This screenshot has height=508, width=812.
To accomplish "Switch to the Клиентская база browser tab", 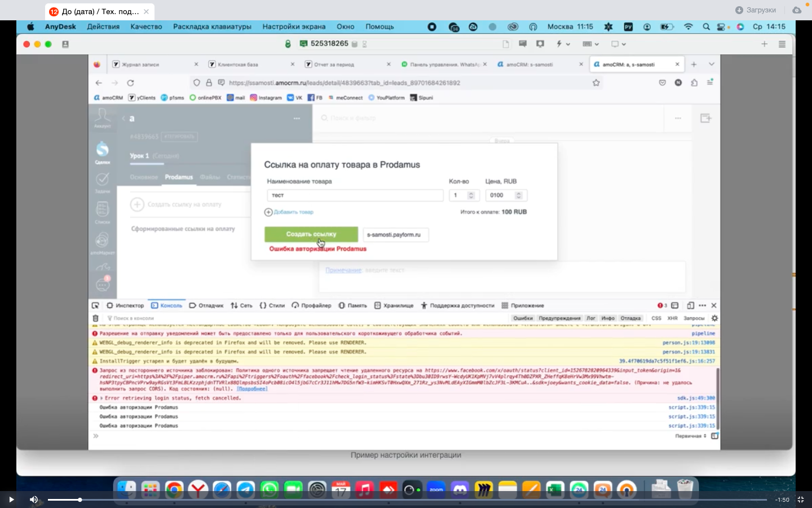I will click(251, 64).
